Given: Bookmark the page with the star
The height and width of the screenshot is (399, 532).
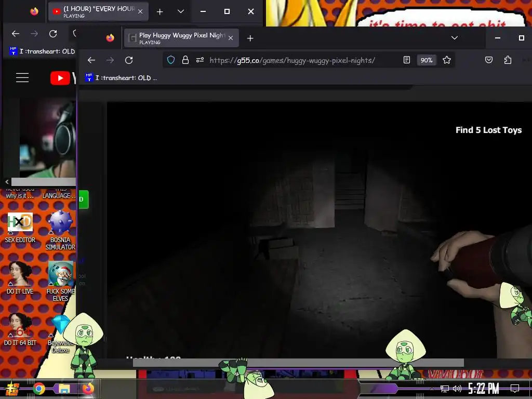Looking at the screenshot, I should pyautogui.click(x=447, y=60).
